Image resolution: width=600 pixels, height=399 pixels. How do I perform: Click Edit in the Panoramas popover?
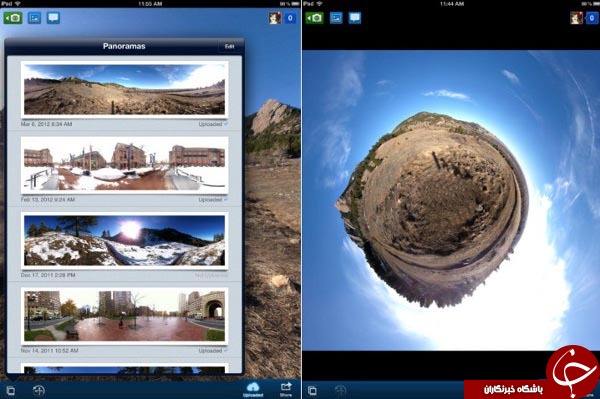[229, 46]
